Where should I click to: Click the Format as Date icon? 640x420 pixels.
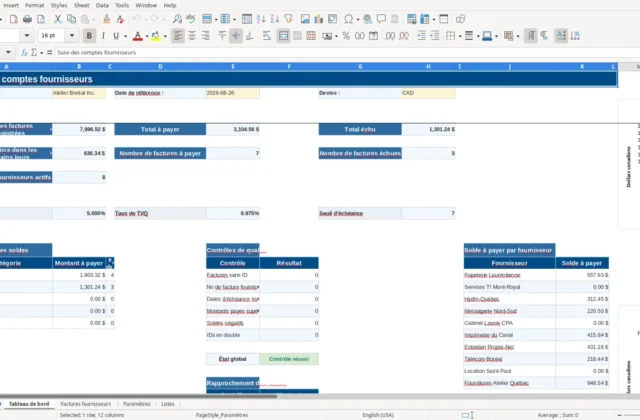373,36
